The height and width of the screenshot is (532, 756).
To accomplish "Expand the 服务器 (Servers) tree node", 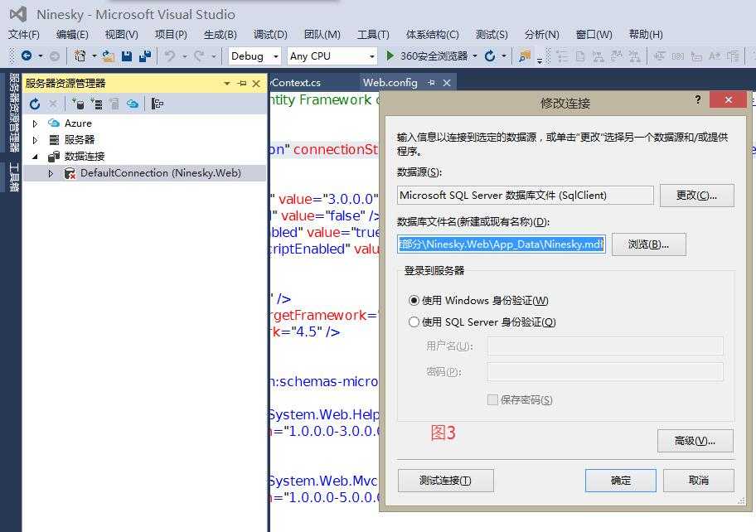I will point(35,140).
